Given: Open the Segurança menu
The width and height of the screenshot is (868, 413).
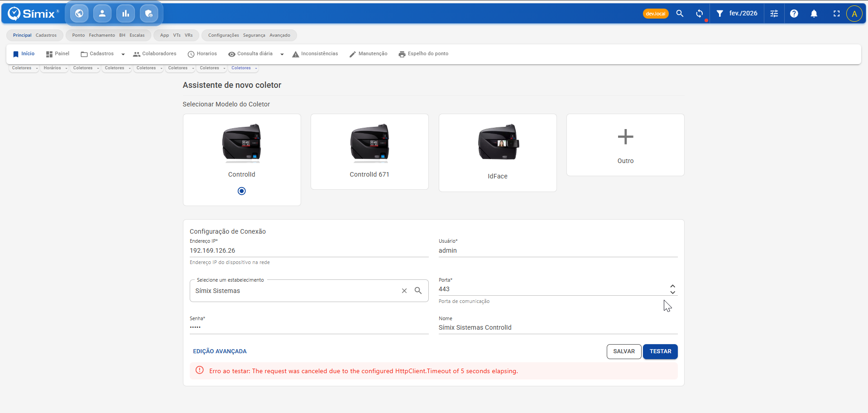Looking at the screenshot, I should point(254,35).
